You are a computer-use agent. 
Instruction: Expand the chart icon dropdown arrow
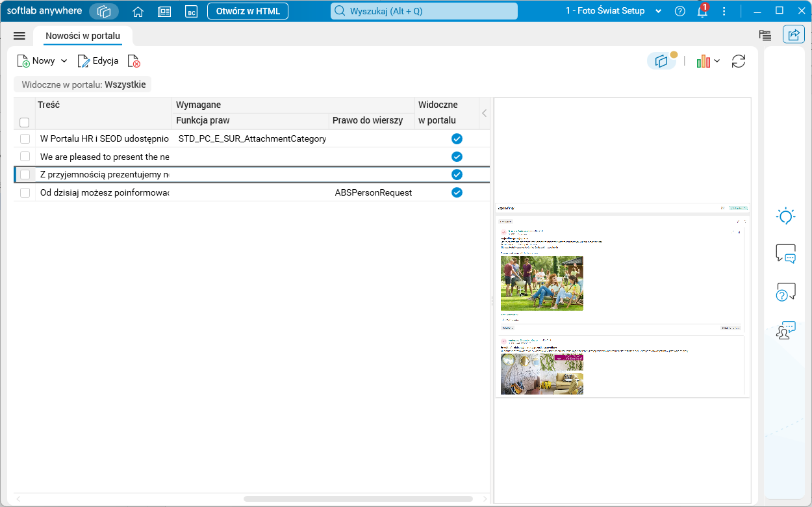point(717,61)
